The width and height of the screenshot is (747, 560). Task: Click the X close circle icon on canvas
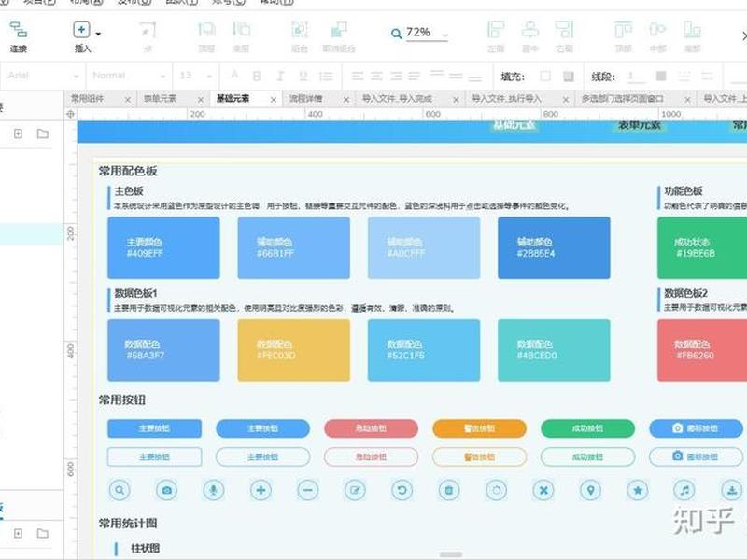pos(543,489)
